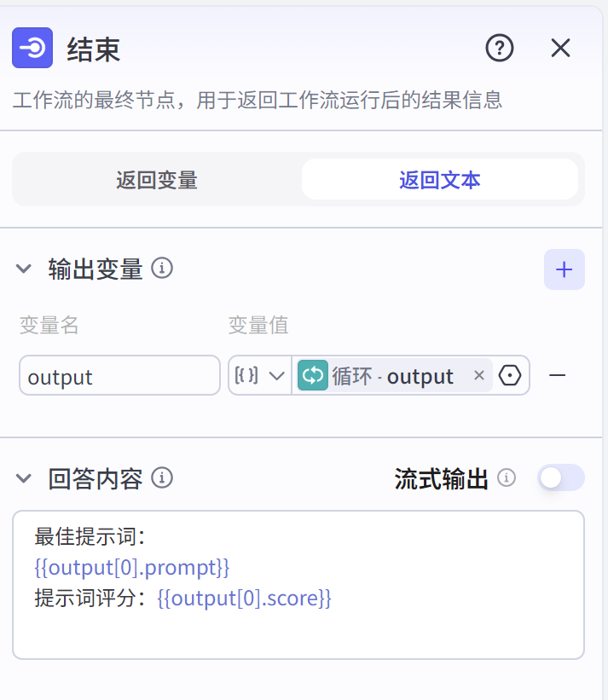Click the {{output[0].score}} variable text
The image size is (608, 700).
point(244,599)
